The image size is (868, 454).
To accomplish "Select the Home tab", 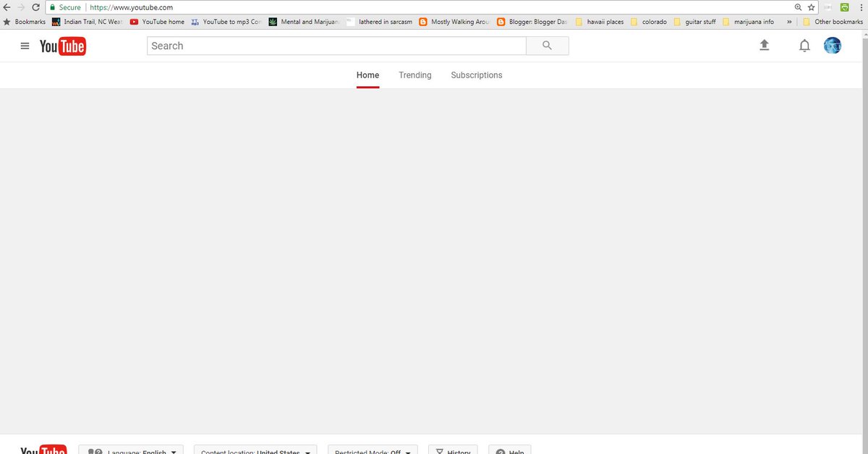I will 367,75.
